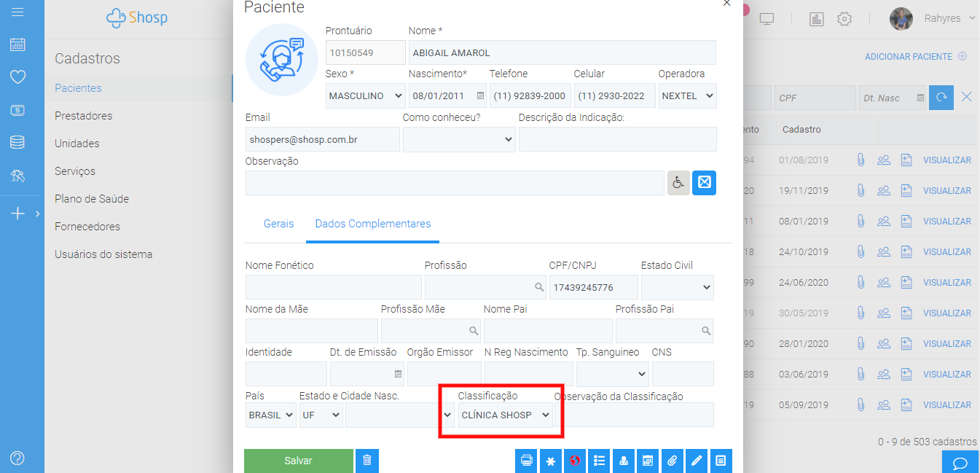Open the checklist icon button
Viewport: 980px width, 473px height.
[600, 461]
